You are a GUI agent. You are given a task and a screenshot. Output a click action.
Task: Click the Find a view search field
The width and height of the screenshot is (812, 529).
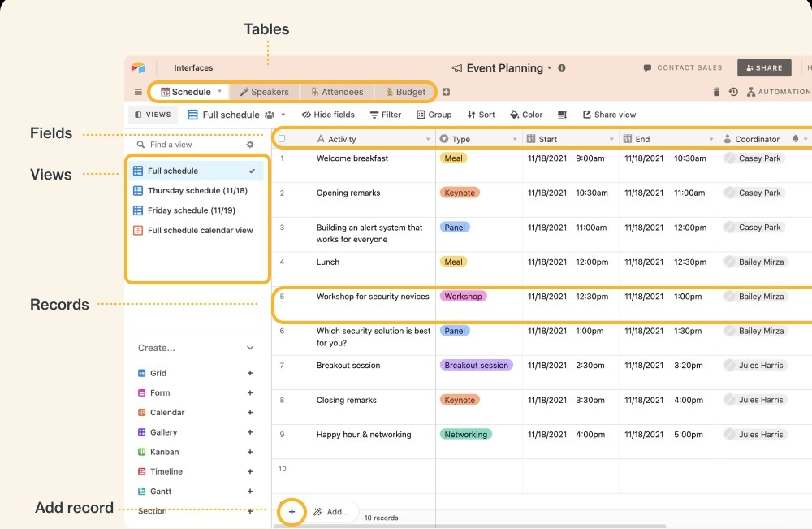[187, 145]
